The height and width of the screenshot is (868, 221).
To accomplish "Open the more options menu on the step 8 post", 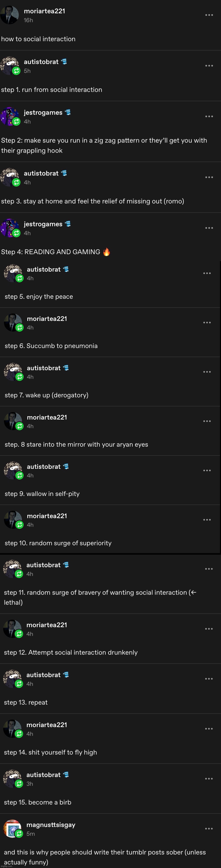I will pos(207,421).
